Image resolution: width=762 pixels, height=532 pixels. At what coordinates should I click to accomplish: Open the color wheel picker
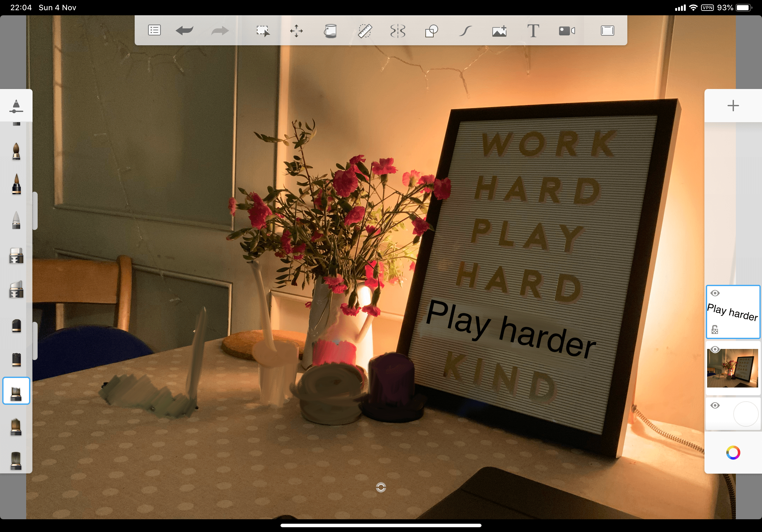733,453
